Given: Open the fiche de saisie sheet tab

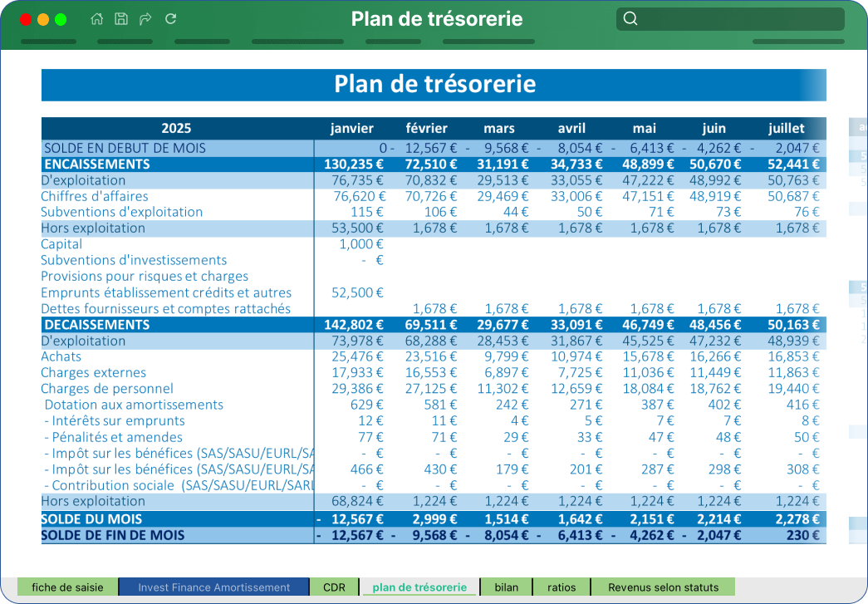Looking at the screenshot, I should (67, 587).
